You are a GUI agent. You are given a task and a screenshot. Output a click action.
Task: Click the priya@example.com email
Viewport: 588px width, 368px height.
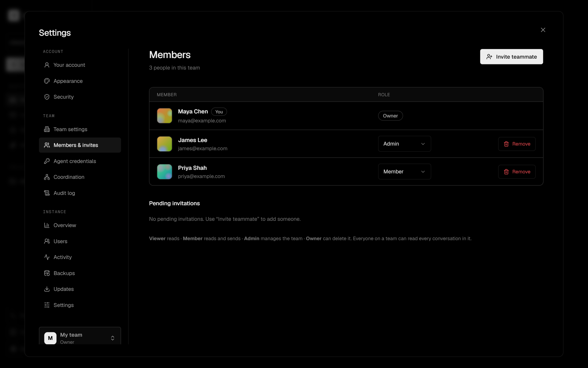click(x=201, y=176)
